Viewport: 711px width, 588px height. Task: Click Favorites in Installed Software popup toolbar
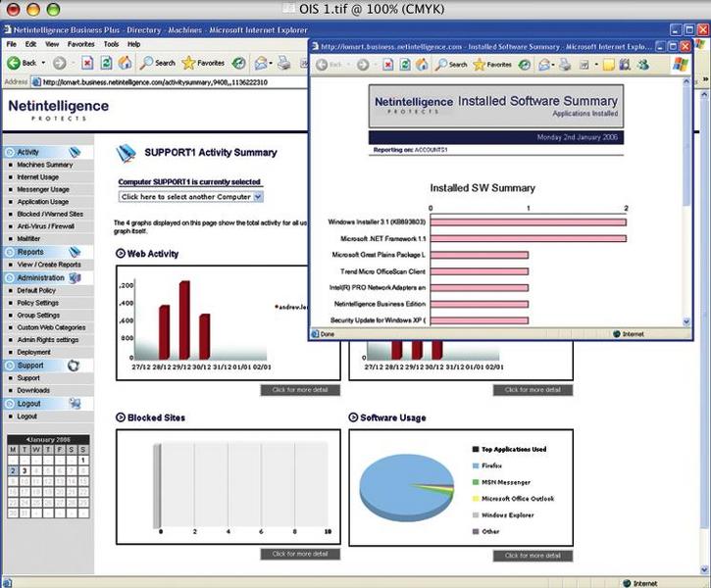pos(492,65)
